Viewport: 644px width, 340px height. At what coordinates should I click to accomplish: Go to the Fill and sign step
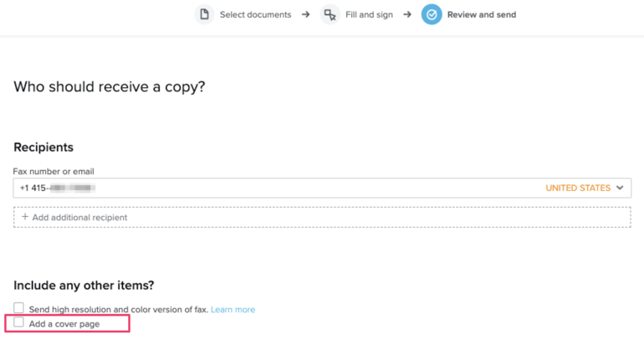click(x=369, y=15)
